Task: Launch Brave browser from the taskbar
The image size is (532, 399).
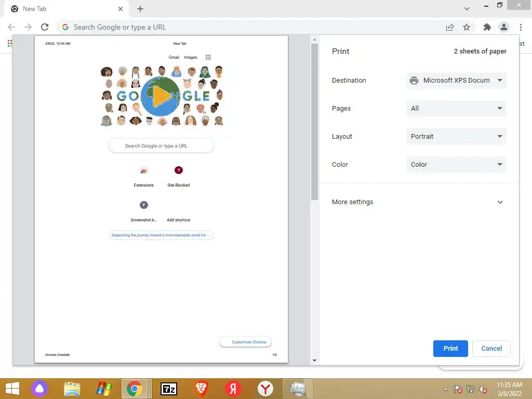Action: coord(201,389)
